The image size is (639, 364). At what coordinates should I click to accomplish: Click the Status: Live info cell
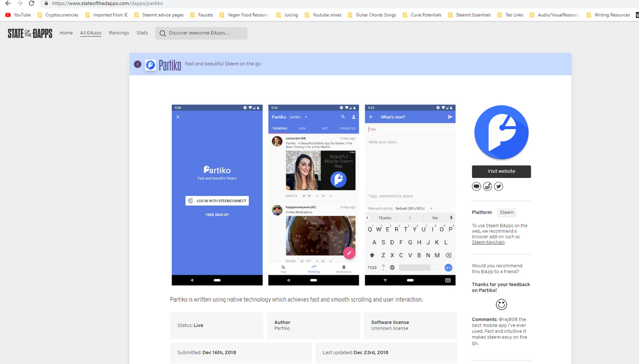pyautogui.click(x=217, y=326)
